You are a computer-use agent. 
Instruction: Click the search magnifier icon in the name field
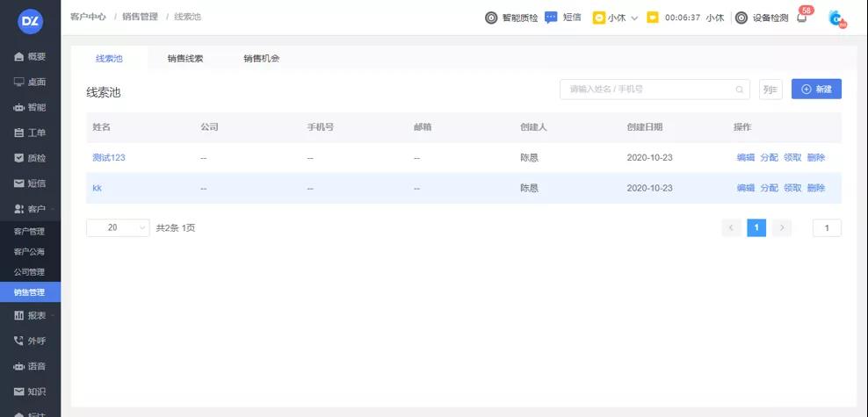click(740, 90)
